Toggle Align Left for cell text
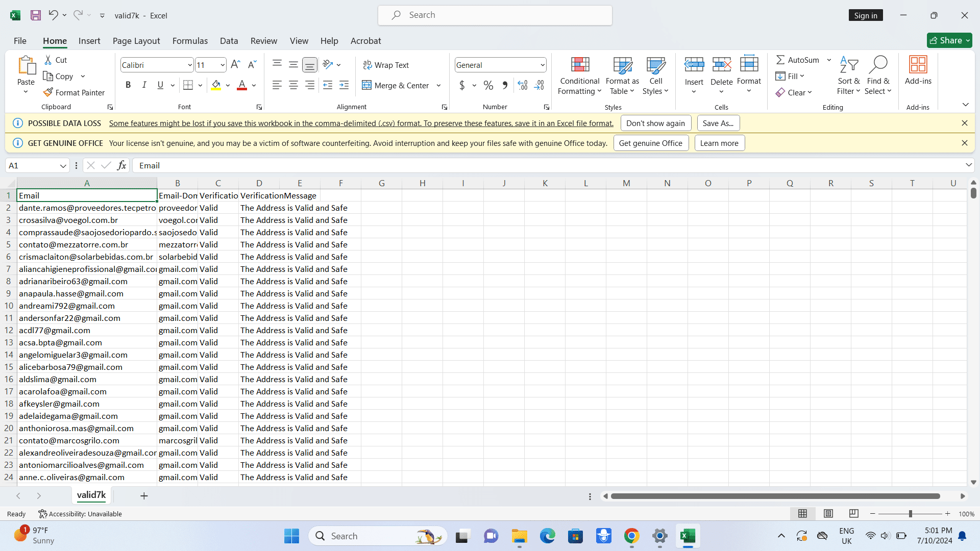Viewport: 980px width, 551px height. tap(277, 85)
